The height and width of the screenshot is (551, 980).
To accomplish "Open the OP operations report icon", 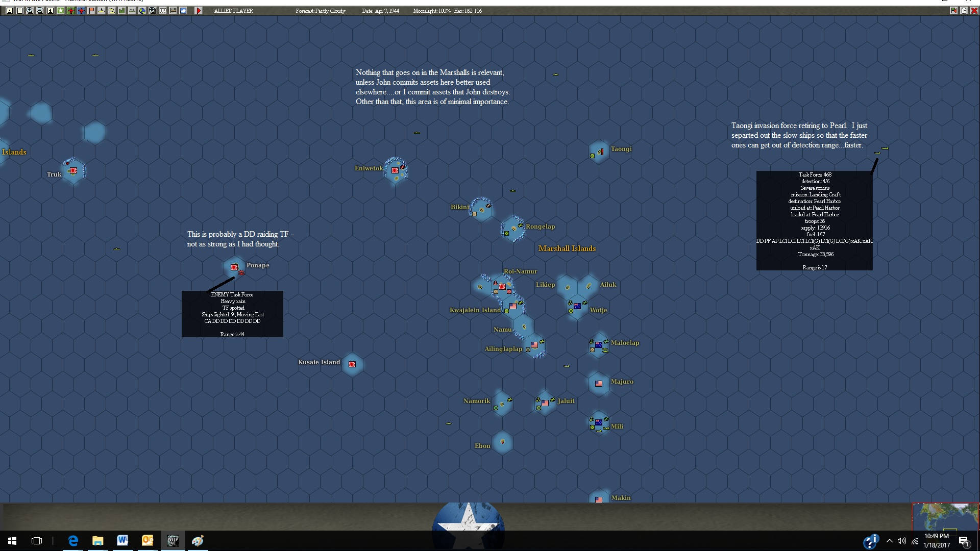I will (163, 11).
